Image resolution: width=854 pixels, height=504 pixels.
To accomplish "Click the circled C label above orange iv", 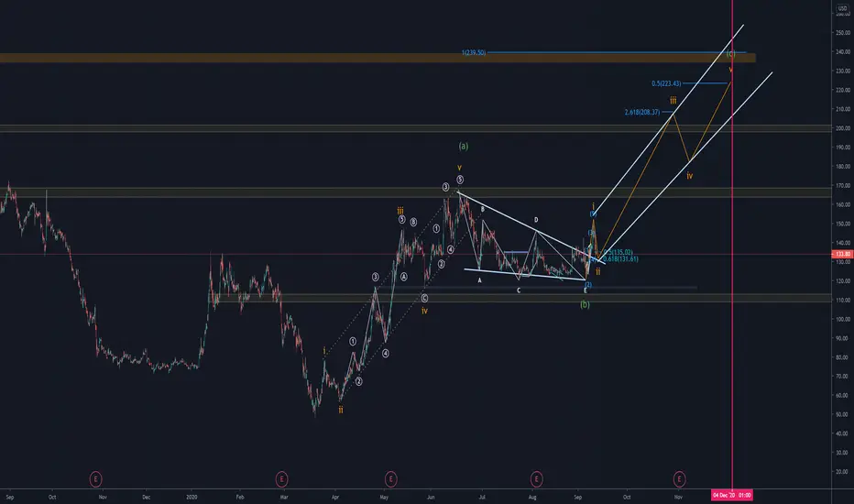I will tap(424, 298).
